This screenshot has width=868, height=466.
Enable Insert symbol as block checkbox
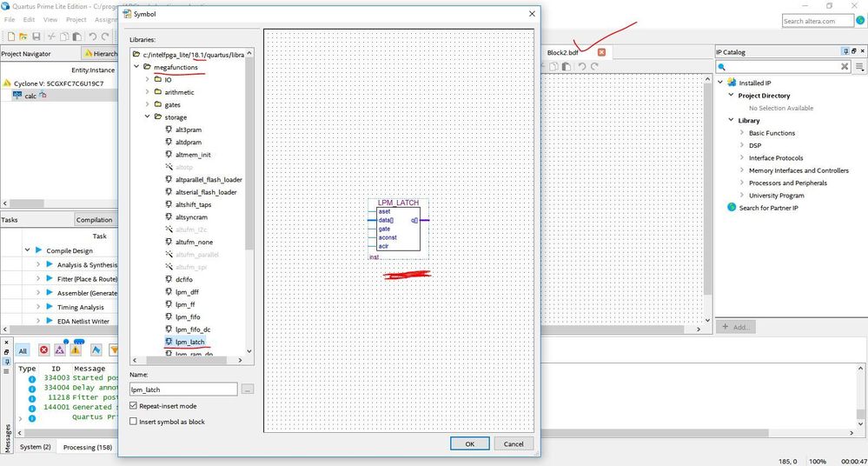pyautogui.click(x=134, y=421)
